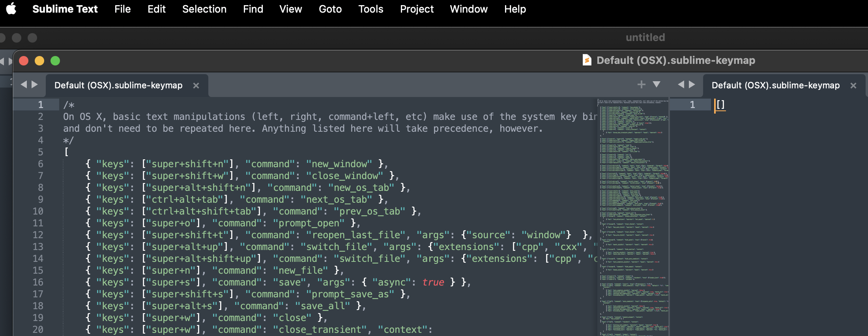Click previous tab arrow in untitled background window

pyautogui.click(x=2, y=62)
